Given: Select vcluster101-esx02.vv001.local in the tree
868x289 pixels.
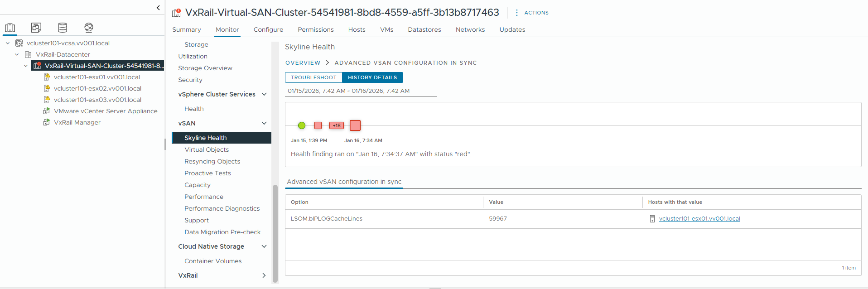Looking at the screenshot, I should [x=97, y=88].
